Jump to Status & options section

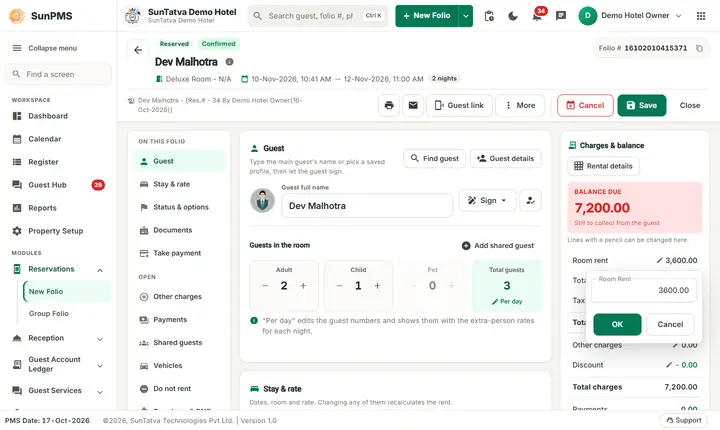[179, 207]
